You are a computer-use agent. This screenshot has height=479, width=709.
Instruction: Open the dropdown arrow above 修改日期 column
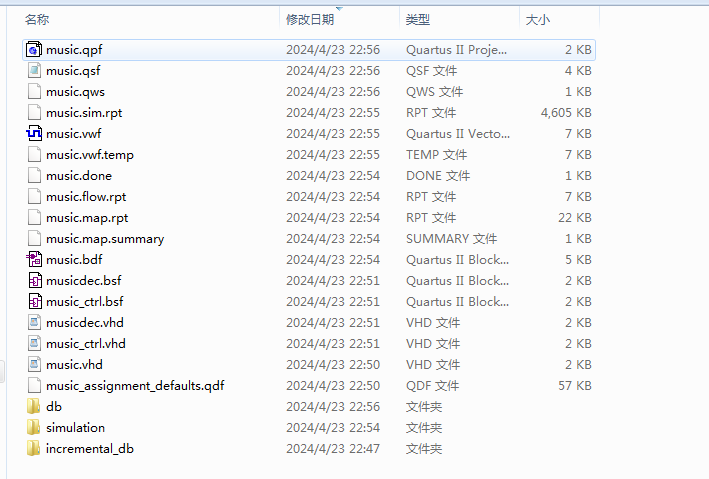[x=339, y=9]
